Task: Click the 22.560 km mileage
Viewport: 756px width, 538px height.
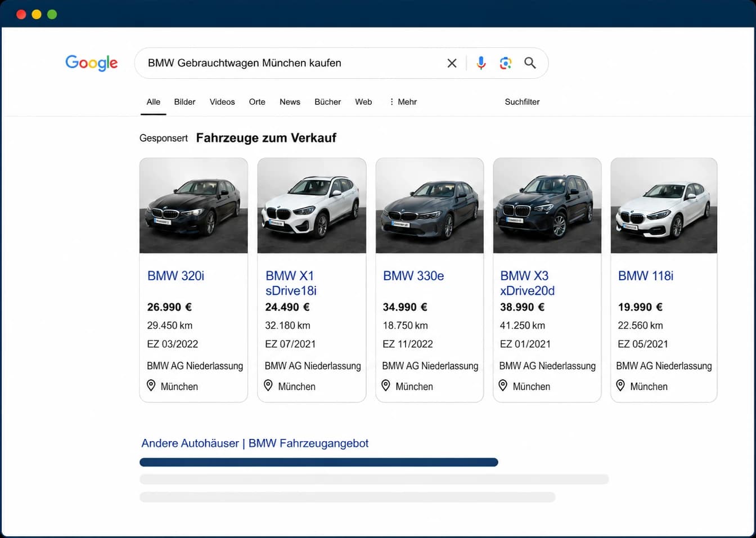Action: [x=640, y=325]
